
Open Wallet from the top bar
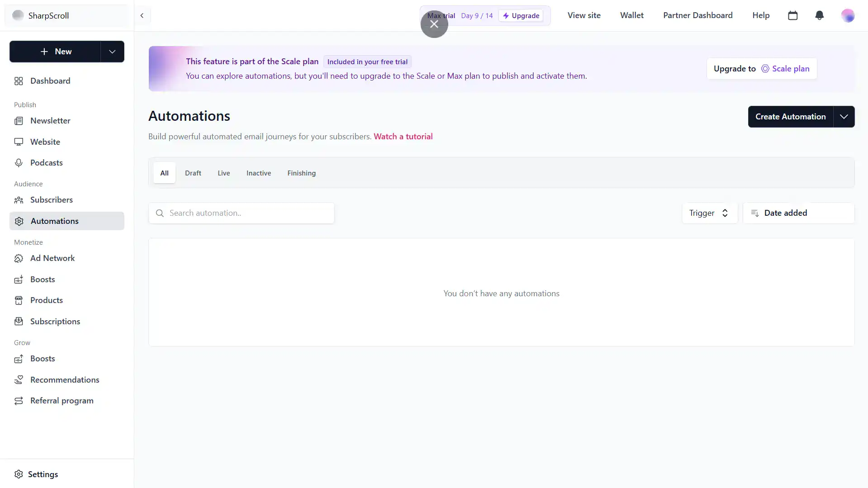(x=631, y=15)
